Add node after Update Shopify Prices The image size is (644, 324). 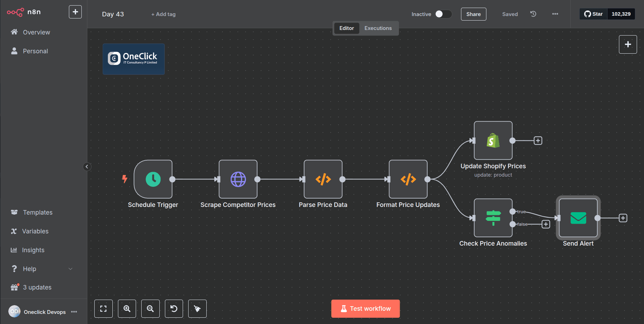(x=538, y=141)
